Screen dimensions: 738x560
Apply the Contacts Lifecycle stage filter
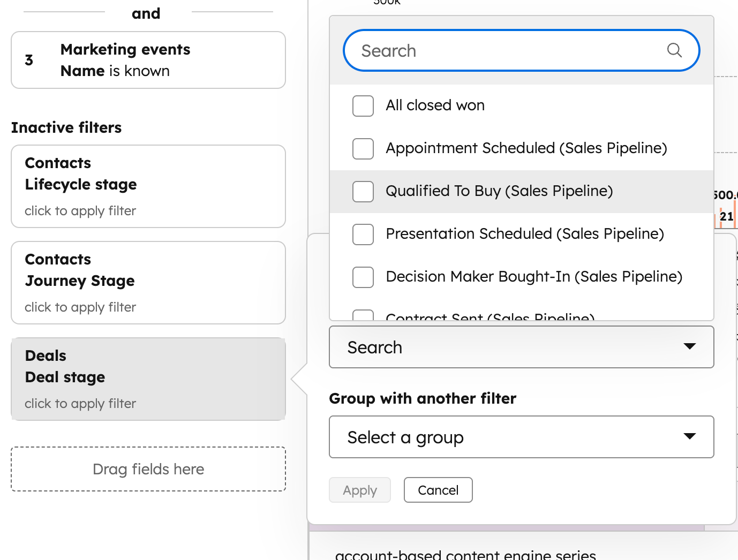click(x=148, y=186)
